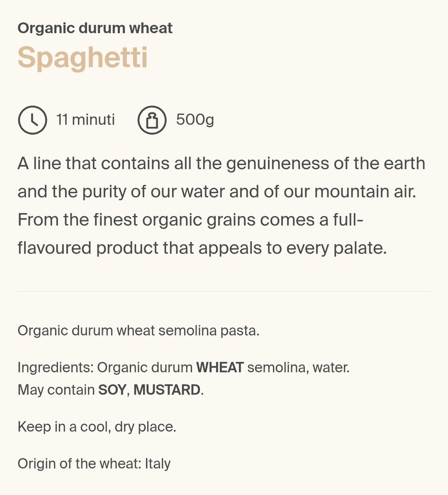Click the 'From the finest organic grains' line
The width and height of the screenshot is (448, 495).
[190, 220]
